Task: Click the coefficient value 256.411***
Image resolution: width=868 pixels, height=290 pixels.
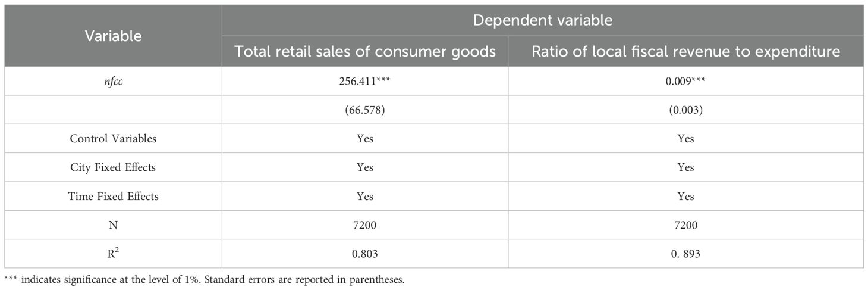Action: [x=365, y=81]
